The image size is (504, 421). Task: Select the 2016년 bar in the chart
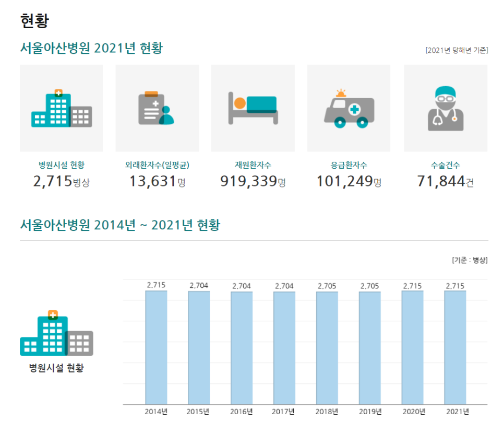click(x=242, y=347)
